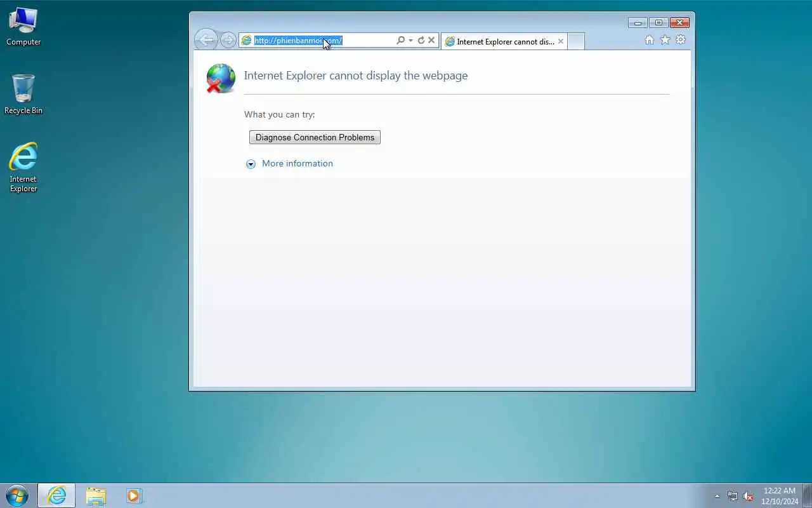Maximize the Internet Explorer window
The width and height of the screenshot is (812, 508).
click(x=658, y=23)
